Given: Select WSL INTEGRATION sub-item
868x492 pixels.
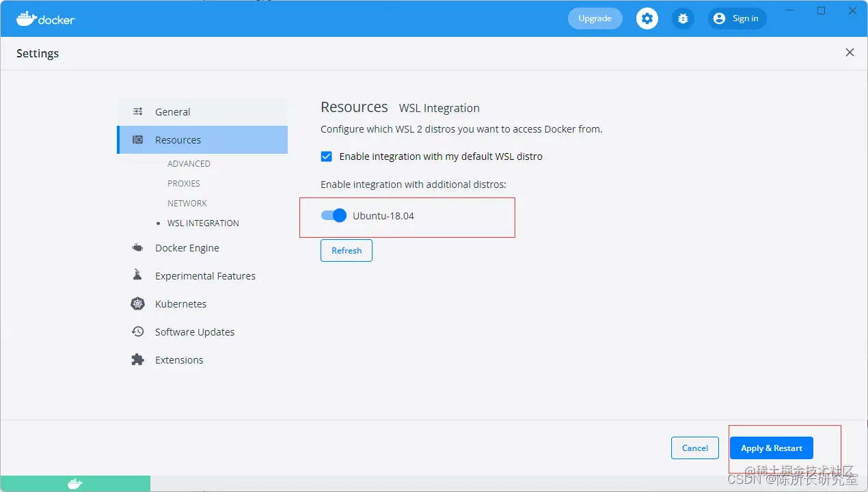Looking at the screenshot, I should (203, 223).
